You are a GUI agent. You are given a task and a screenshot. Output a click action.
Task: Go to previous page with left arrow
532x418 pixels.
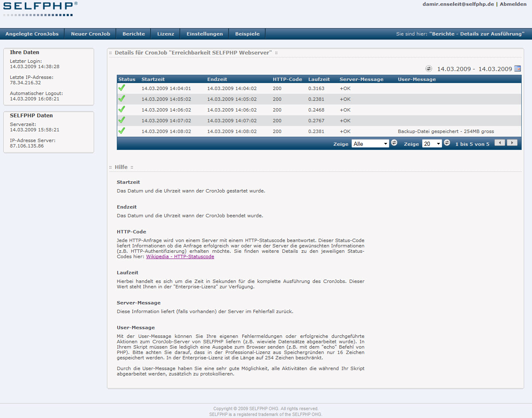[500, 143]
